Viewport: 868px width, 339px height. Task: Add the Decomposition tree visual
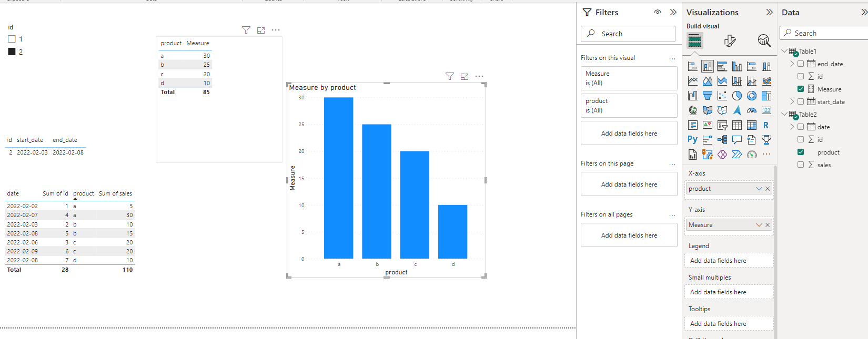coord(722,140)
